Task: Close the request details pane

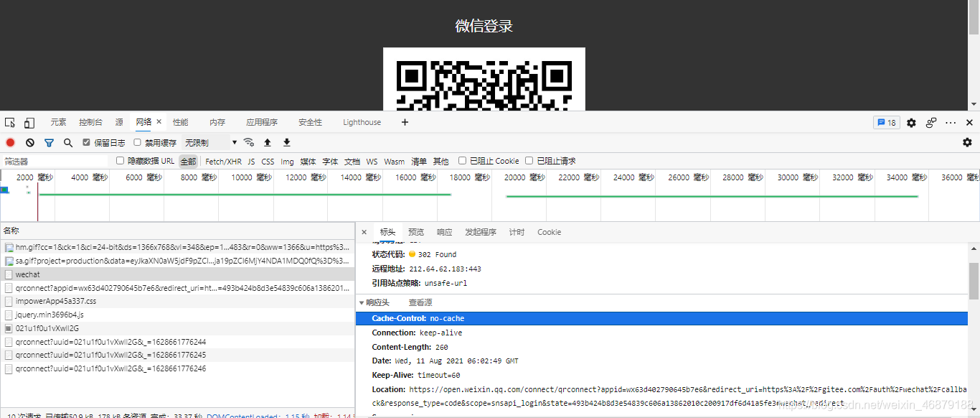Action: click(x=364, y=232)
